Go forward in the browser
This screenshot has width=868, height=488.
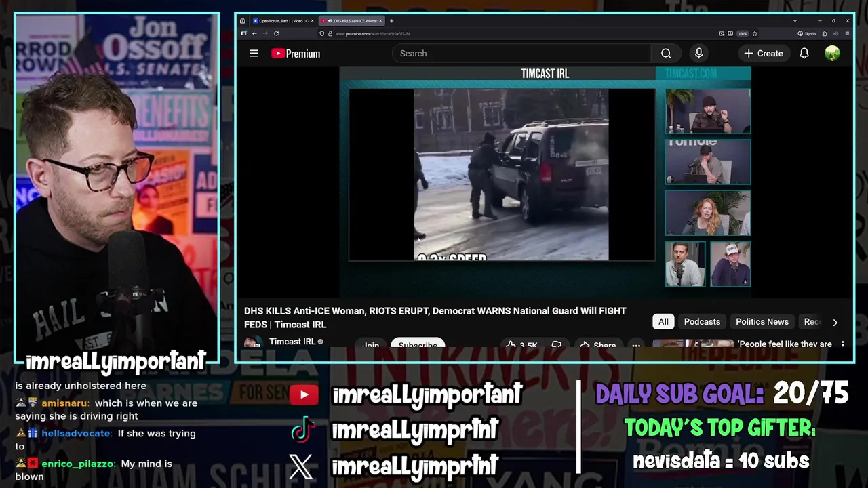[265, 33]
